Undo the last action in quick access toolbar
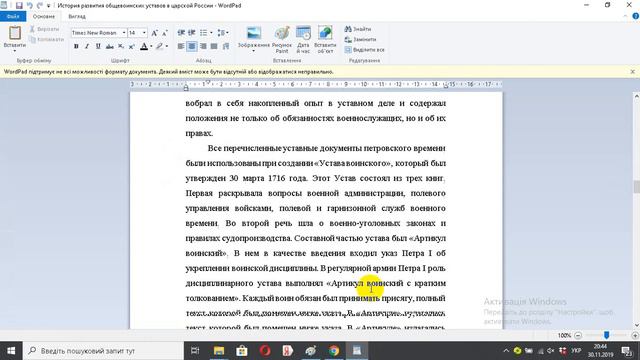640x360 pixels. click(30, 5)
